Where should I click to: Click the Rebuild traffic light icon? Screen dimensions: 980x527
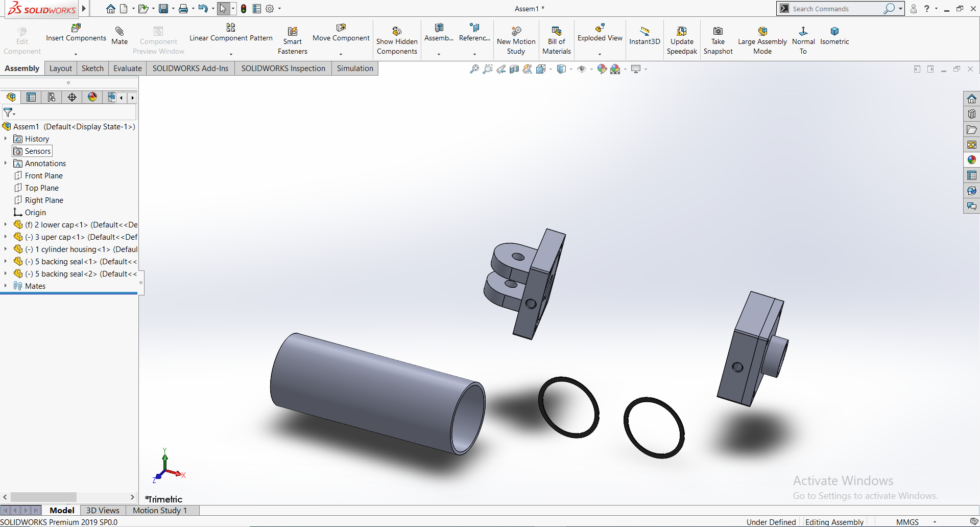(244, 9)
